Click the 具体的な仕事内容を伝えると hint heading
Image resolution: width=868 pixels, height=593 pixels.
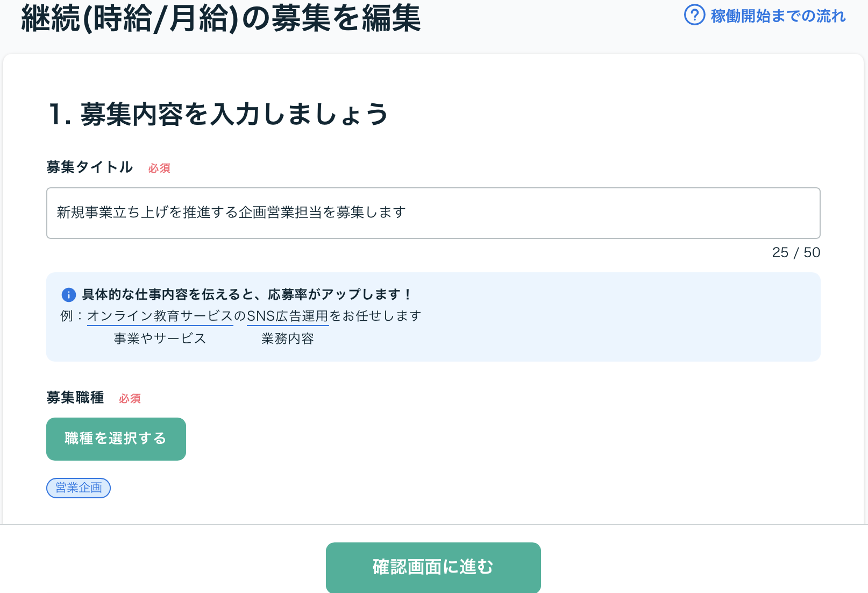tap(247, 294)
